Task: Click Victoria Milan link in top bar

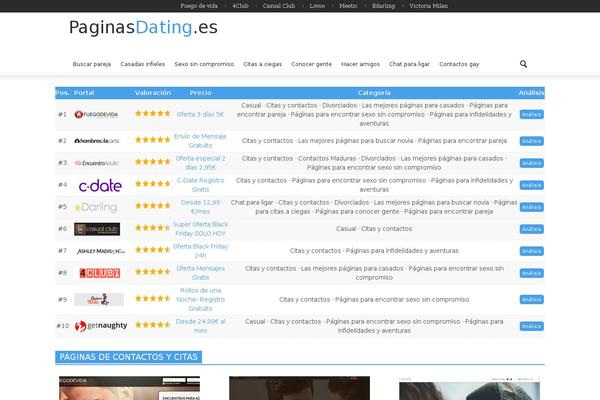Action: pos(429,6)
